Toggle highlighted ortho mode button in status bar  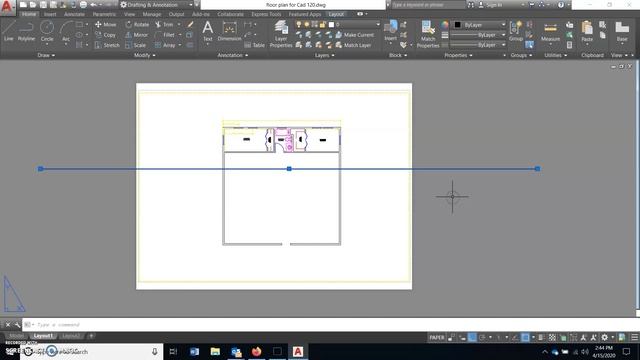[472, 337]
